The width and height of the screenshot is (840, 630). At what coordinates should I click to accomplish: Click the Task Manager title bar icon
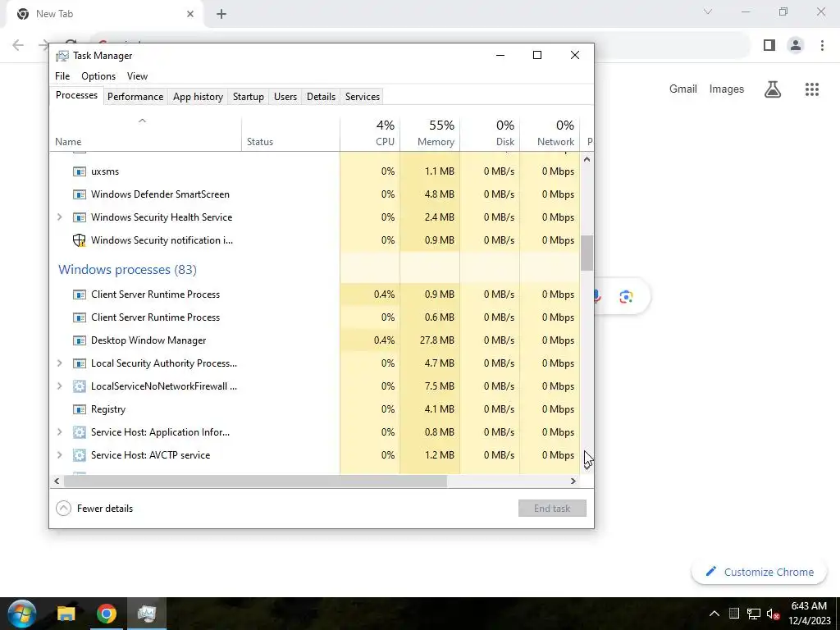click(x=62, y=56)
